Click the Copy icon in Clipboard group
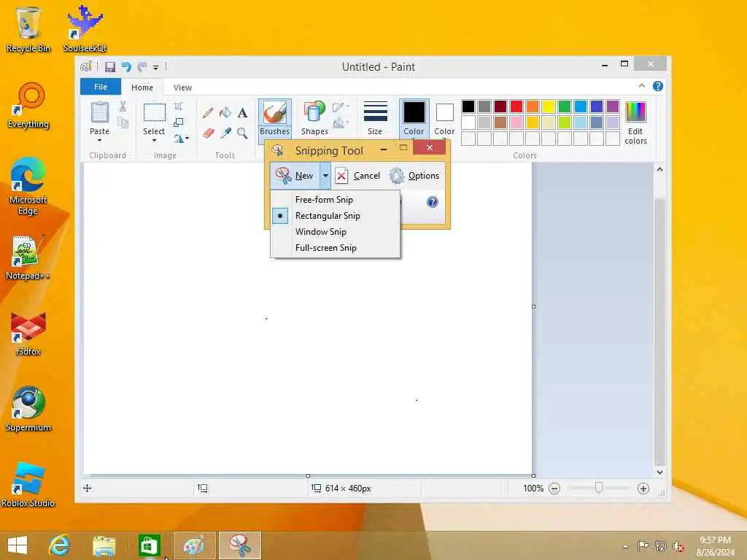747x560 pixels. (123, 123)
